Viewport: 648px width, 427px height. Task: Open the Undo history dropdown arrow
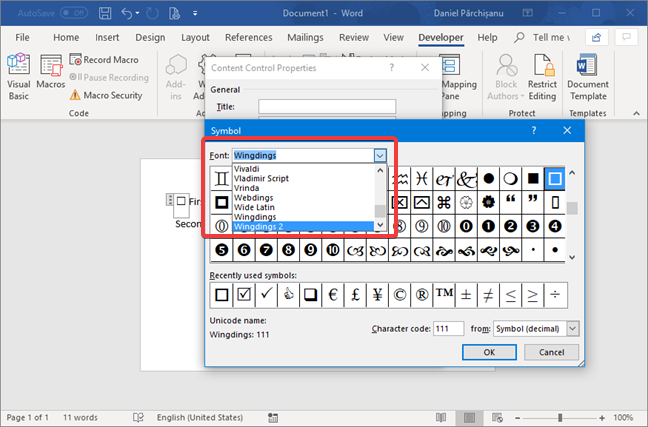[x=138, y=13]
